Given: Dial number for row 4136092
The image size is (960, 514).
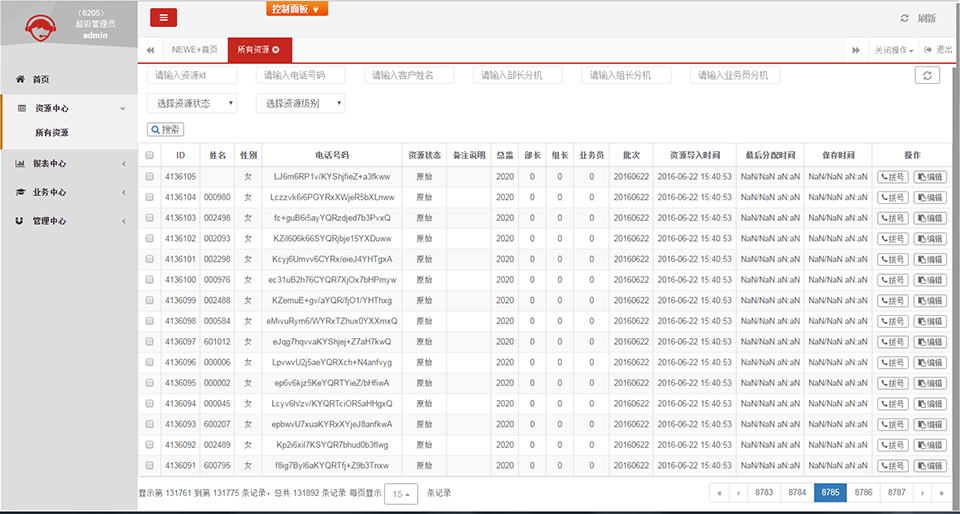Looking at the screenshot, I should [893, 445].
